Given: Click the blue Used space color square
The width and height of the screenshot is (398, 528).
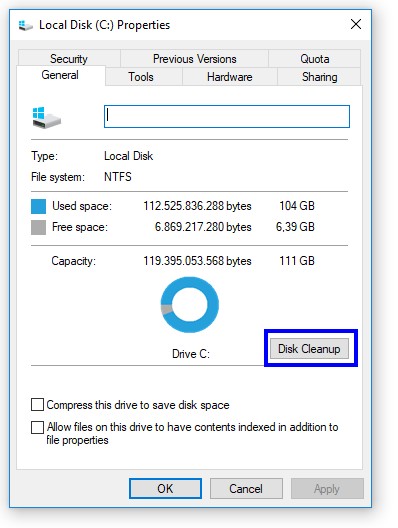Looking at the screenshot, I should [38, 206].
